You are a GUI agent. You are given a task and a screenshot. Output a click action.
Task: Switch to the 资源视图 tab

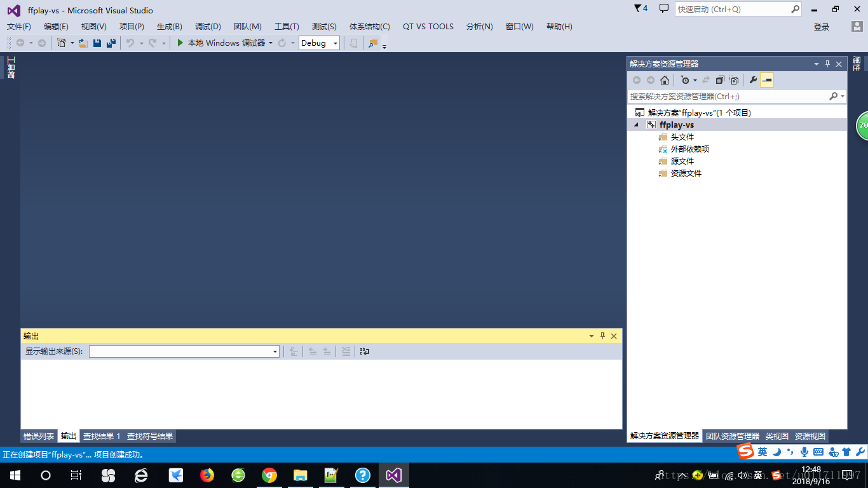coord(810,437)
